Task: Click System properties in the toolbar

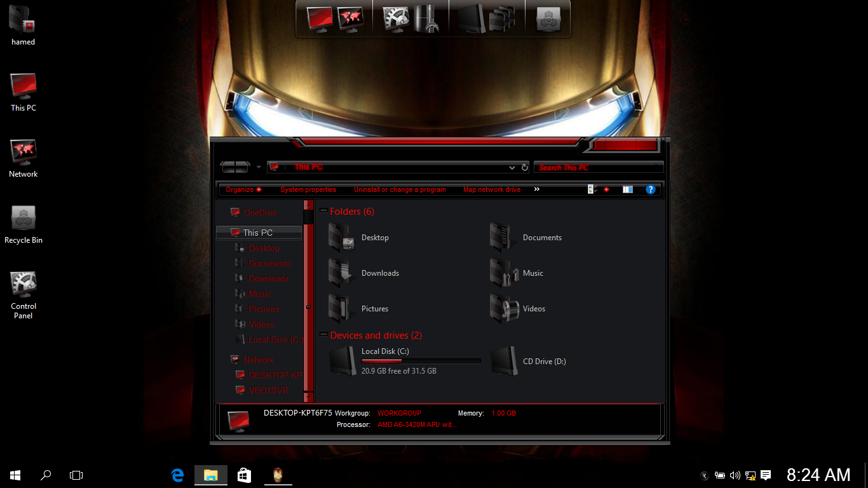Action: click(308, 189)
